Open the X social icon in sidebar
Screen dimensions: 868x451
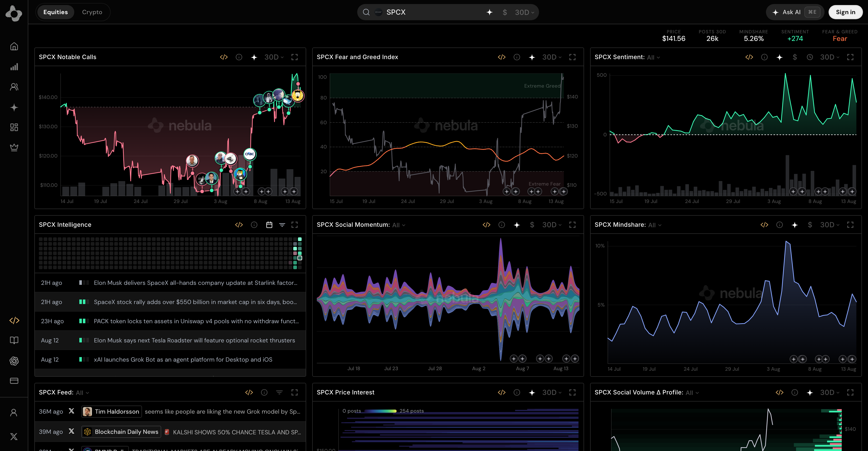coord(14,437)
